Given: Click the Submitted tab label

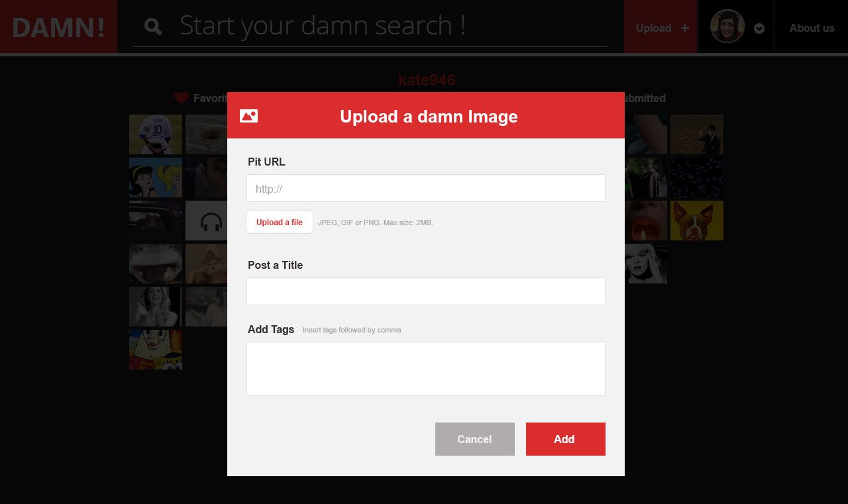Looking at the screenshot, I should coord(645,98).
